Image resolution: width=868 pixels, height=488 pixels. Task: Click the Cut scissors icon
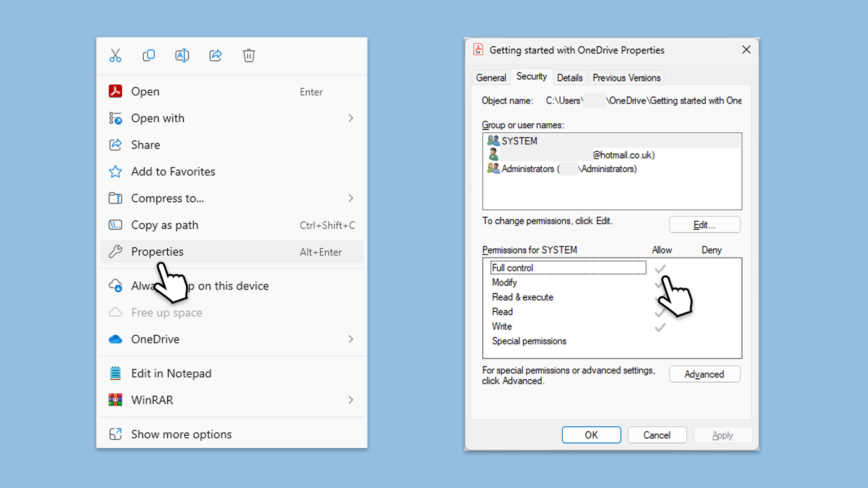pyautogui.click(x=115, y=56)
